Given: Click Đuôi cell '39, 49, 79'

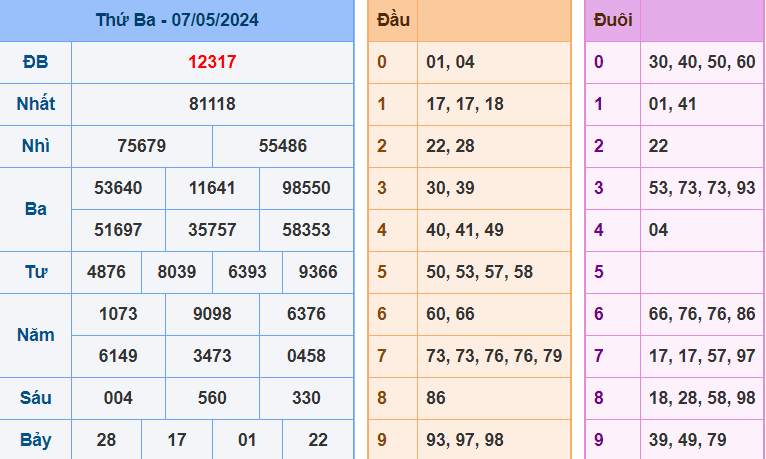Looking at the screenshot, I should click(x=687, y=440).
